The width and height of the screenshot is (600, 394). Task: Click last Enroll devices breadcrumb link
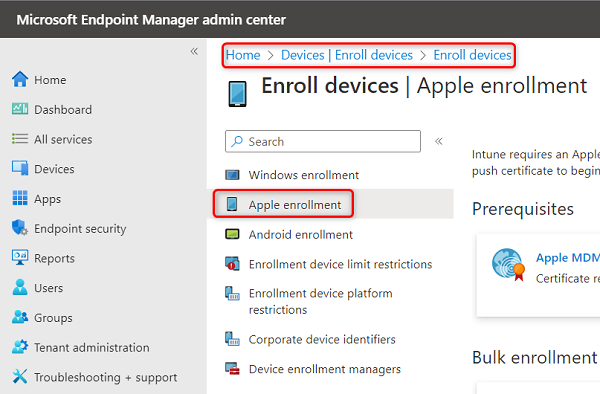click(x=472, y=55)
